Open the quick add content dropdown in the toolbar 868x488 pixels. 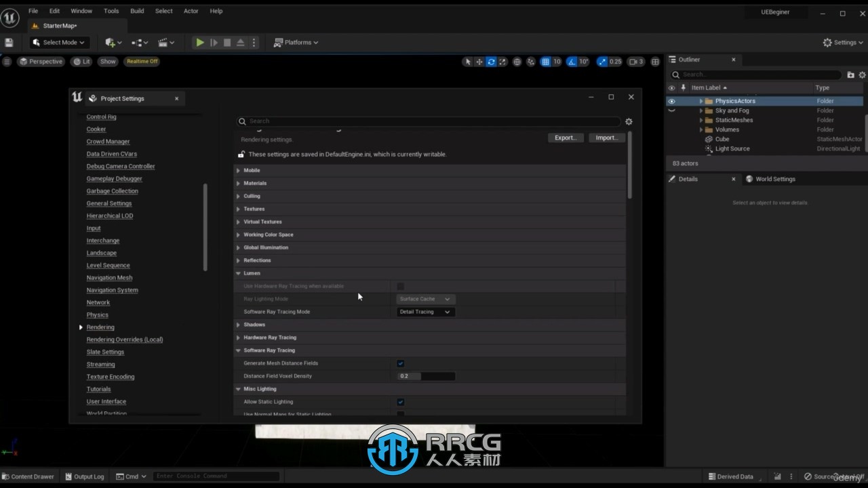(113, 42)
